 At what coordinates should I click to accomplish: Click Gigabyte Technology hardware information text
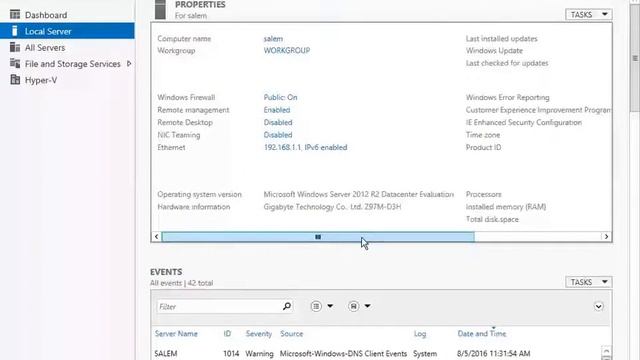pyautogui.click(x=332, y=207)
